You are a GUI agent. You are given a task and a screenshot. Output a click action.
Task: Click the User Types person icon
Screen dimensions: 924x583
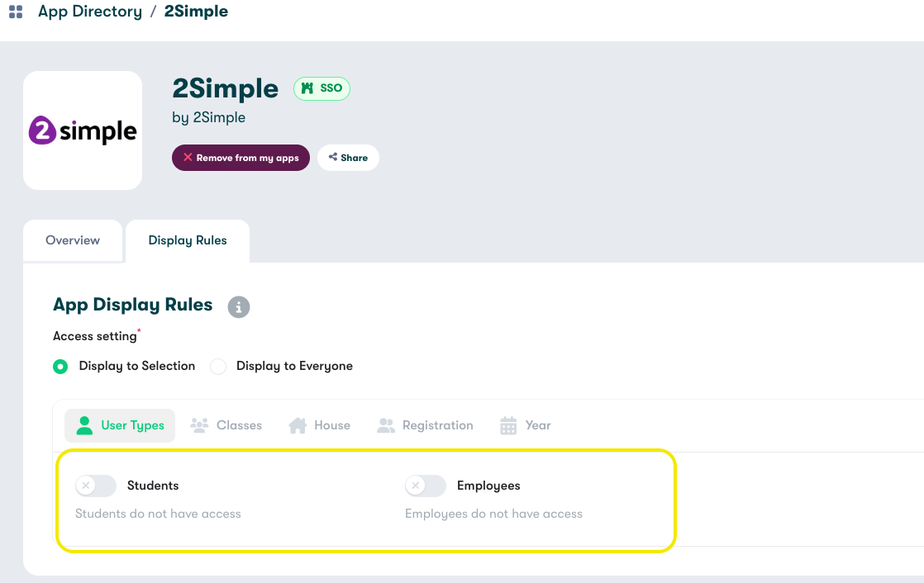(x=84, y=425)
